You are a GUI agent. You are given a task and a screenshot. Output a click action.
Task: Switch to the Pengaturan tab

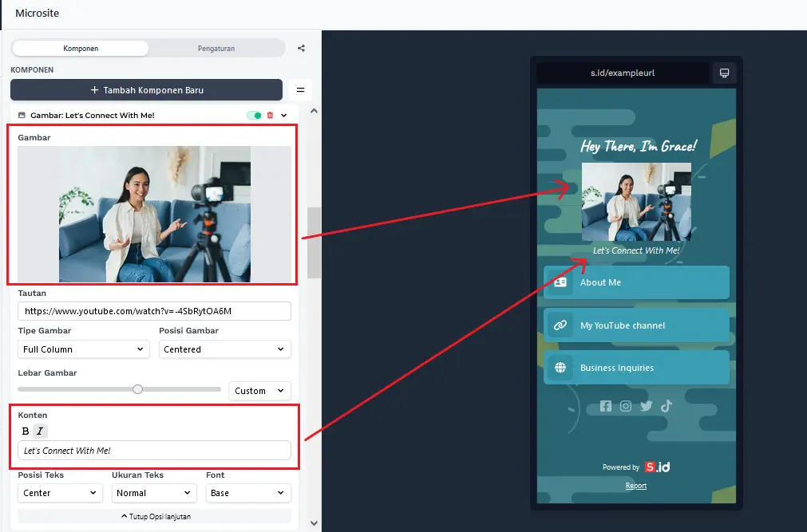216,49
